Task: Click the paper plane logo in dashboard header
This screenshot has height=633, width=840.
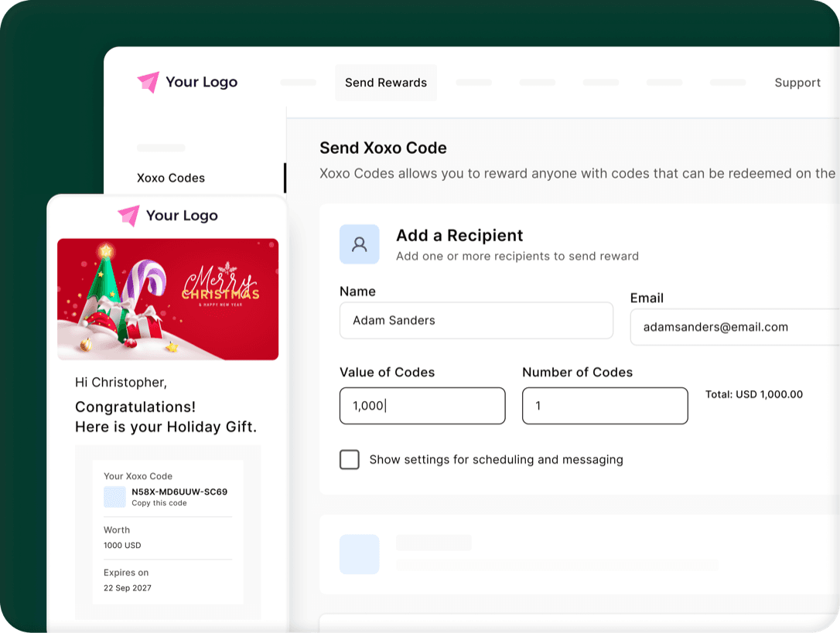Action: click(x=149, y=82)
